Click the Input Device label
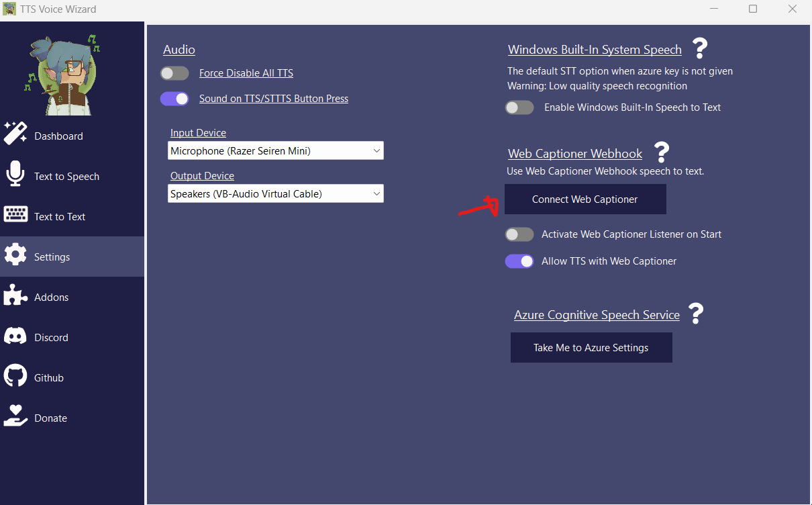Viewport: 812px width, 505px height. tap(198, 133)
